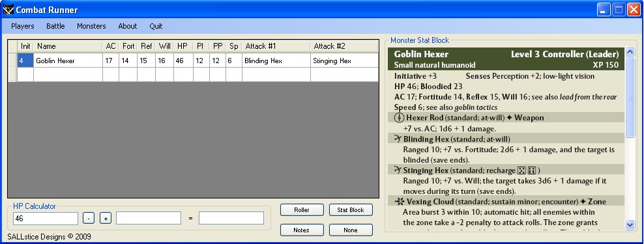Click the Combat Runner title bar icon
Viewport: 644px width, 244px height.
point(8,9)
